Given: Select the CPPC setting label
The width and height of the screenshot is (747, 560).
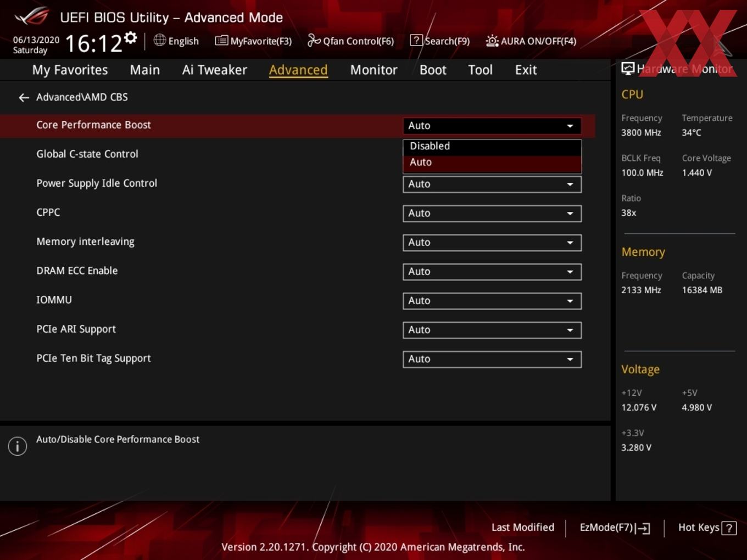Looking at the screenshot, I should point(48,212).
